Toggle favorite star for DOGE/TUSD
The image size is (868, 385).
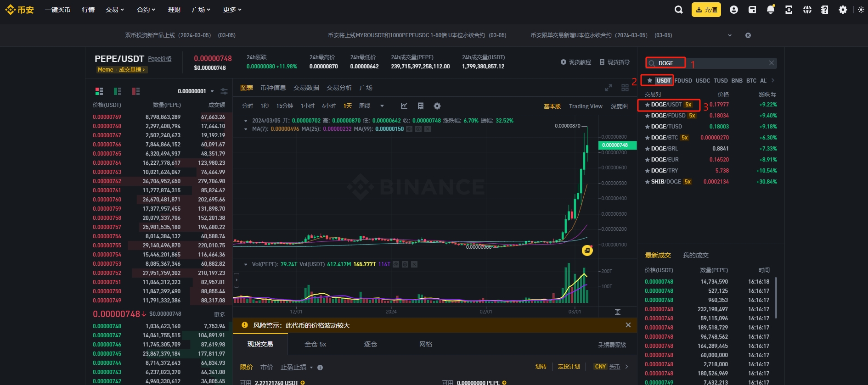(x=648, y=127)
